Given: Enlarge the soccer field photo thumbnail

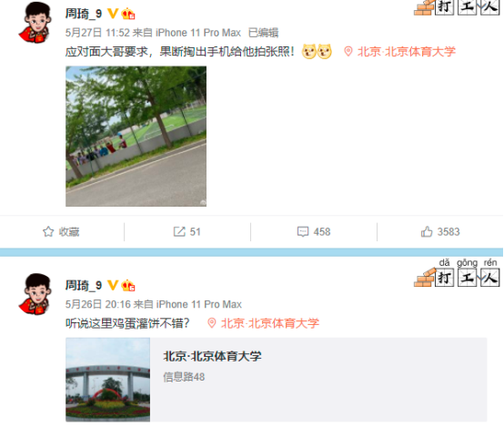Looking at the screenshot, I should [x=136, y=137].
